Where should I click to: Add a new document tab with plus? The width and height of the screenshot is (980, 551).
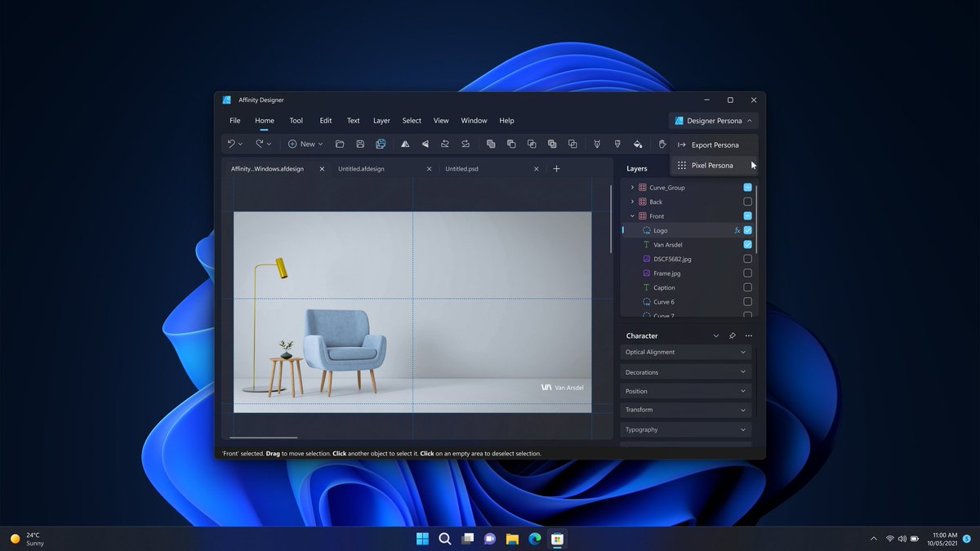coord(557,168)
